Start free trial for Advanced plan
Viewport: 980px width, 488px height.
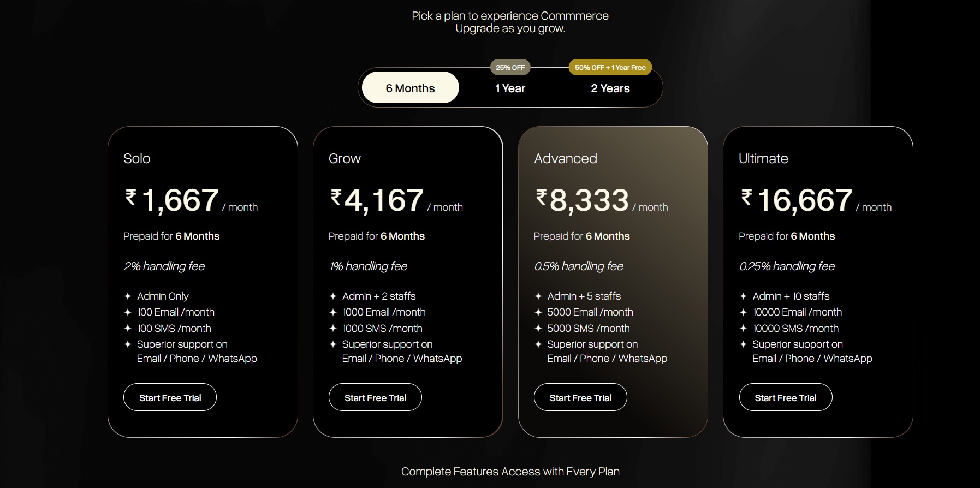580,397
